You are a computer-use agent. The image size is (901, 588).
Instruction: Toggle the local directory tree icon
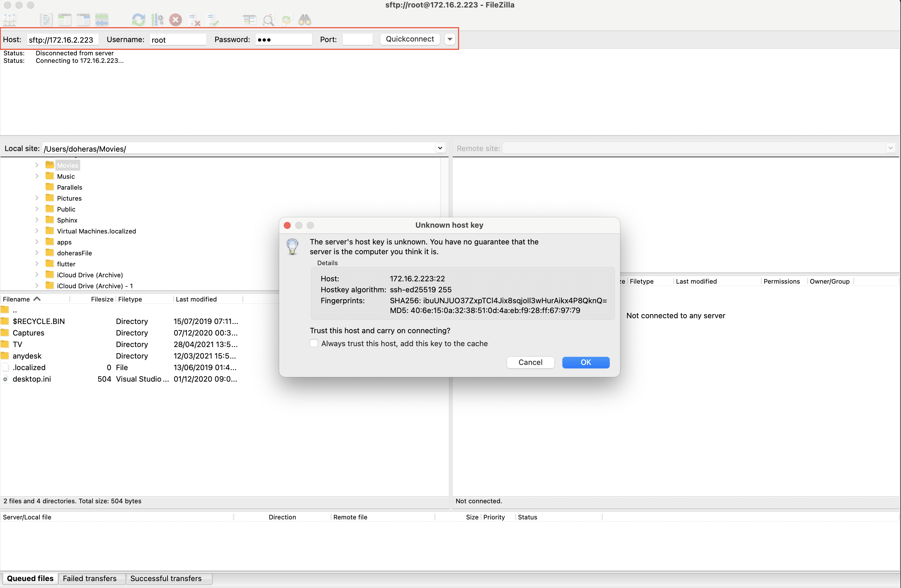(65, 20)
